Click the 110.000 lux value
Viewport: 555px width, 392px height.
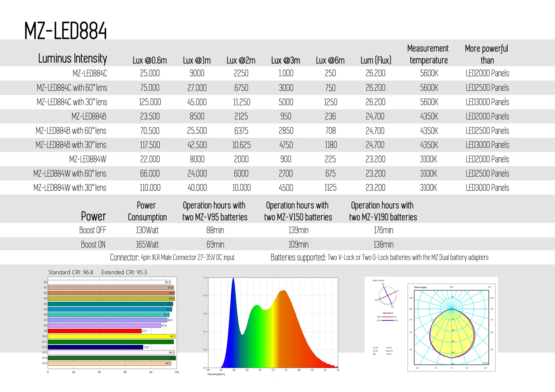(150, 188)
